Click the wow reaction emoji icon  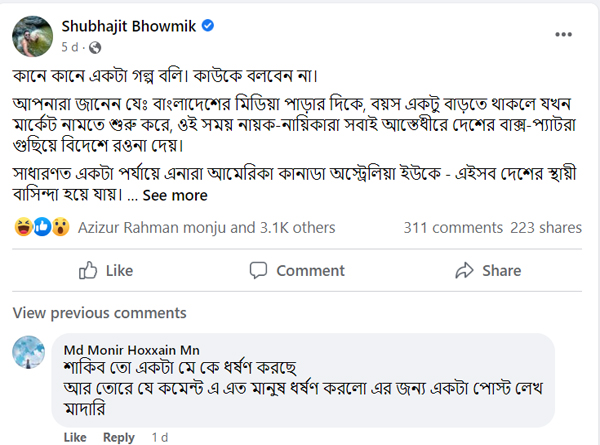59,228
